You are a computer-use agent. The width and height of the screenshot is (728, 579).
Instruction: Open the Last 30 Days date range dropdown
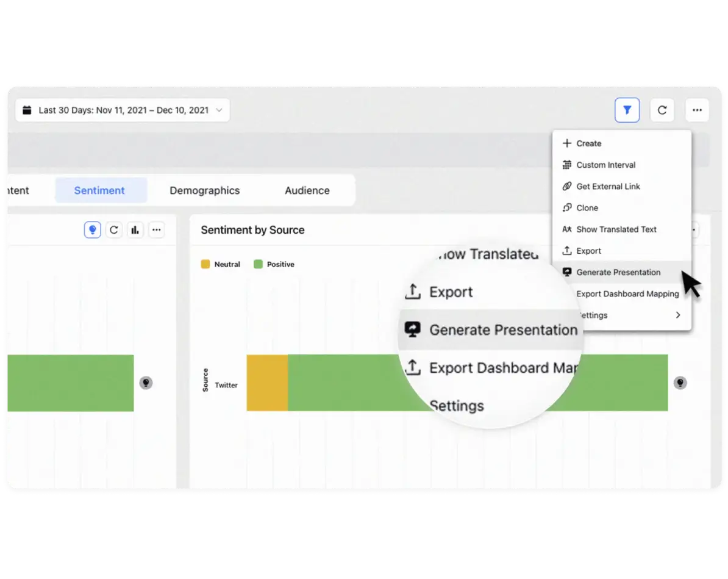click(122, 110)
